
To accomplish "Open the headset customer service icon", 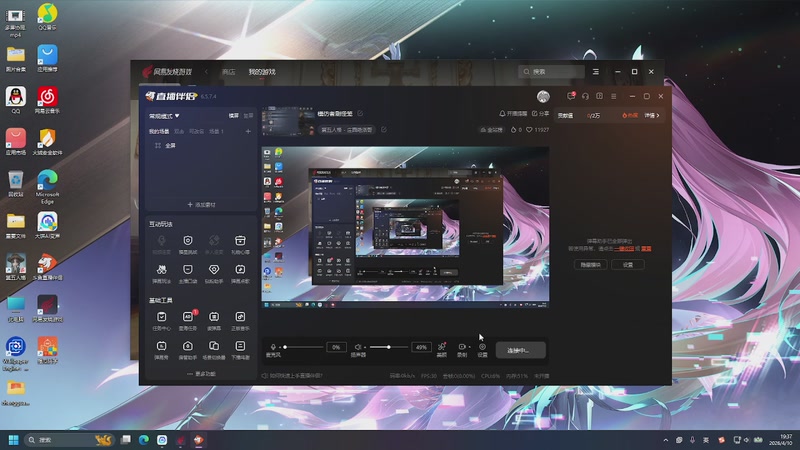I will (585, 96).
